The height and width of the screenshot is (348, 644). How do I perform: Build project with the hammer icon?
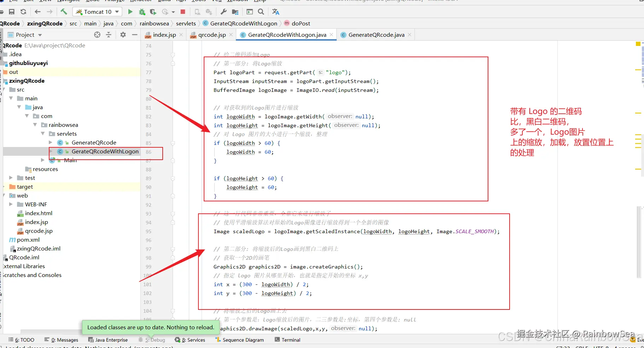64,12
